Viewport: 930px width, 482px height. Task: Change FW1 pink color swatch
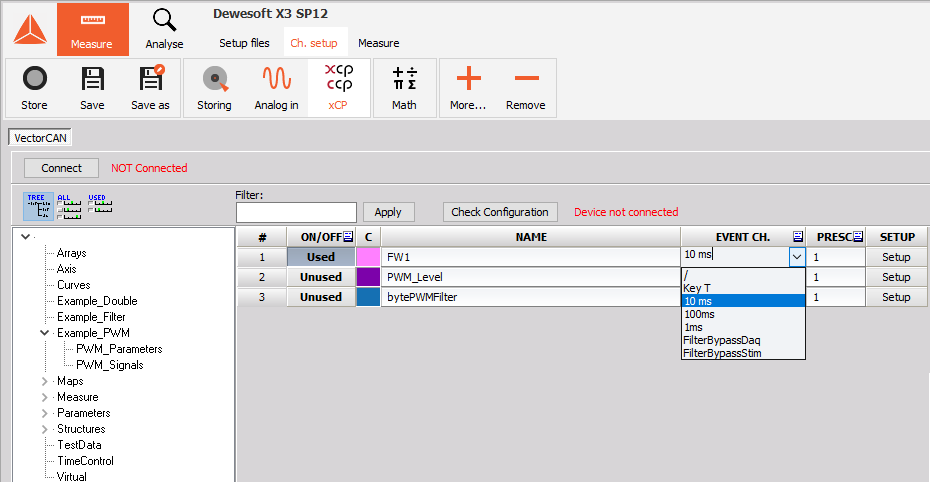(368, 257)
